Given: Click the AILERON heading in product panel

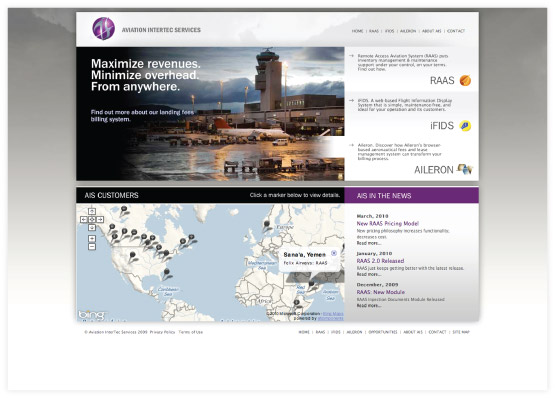Looking at the screenshot, I should click(434, 170).
